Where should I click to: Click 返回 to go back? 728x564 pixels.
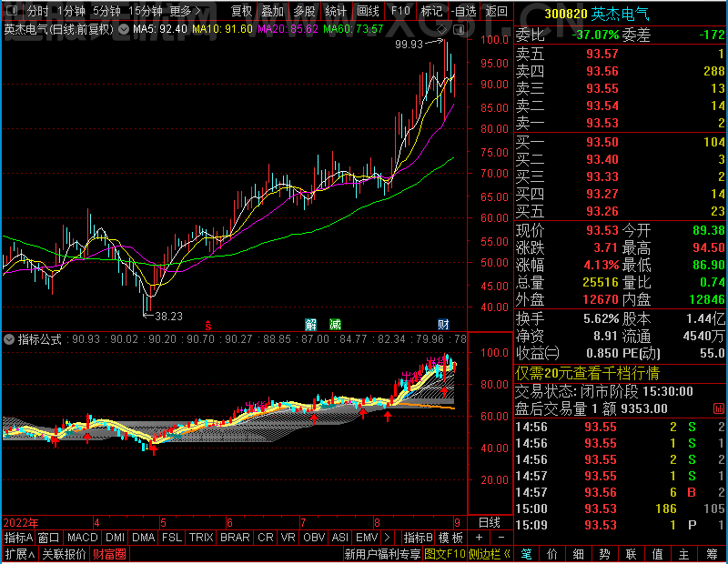click(x=497, y=11)
